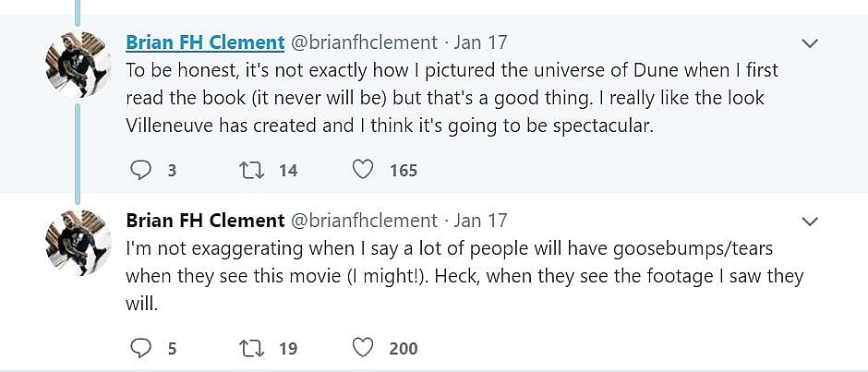Open the Jan 17 timestamp of the Villeneuve tweet
Image resolution: width=868 pixels, height=372 pixels.
[480, 42]
